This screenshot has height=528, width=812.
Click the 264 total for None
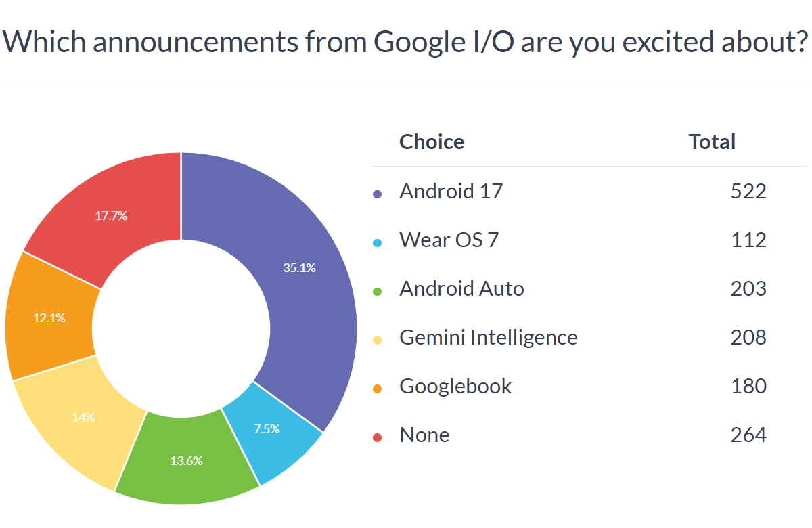tap(748, 435)
